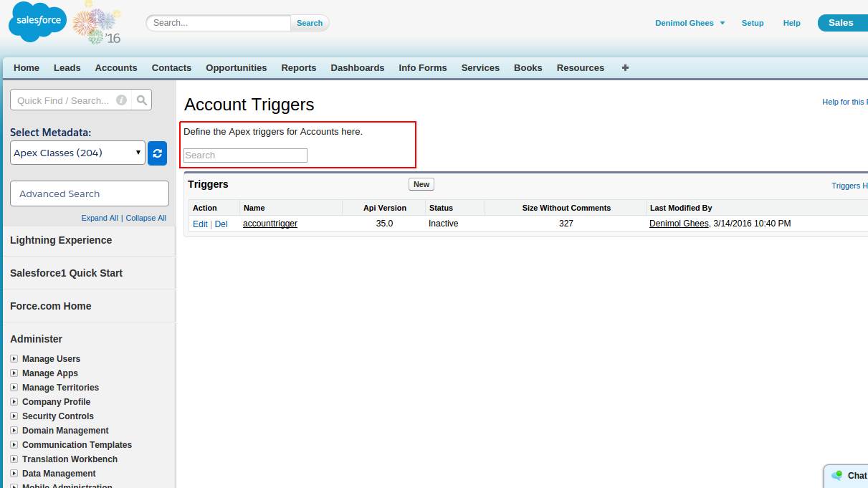Click Expand All in sidebar
The image size is (868, 488).
click(100, 218)
